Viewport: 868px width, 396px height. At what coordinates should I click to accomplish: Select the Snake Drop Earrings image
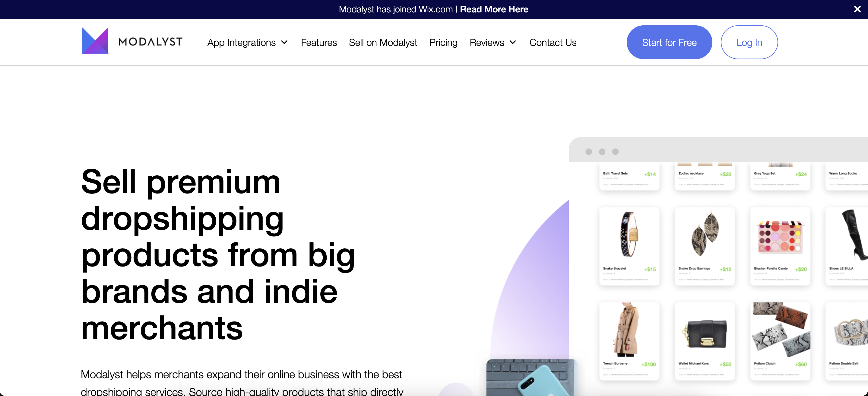(x=705, y=233)
